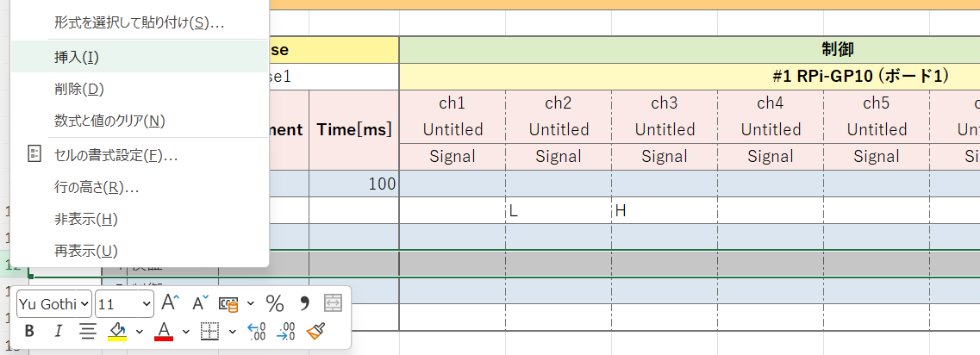Decrease font size with the shrink-font icon
Screen dimensions: 980x355
coord(200,302)
